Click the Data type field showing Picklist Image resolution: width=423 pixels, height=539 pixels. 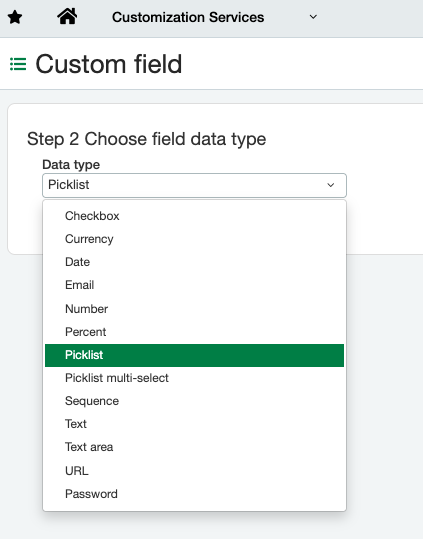(194, 185)
